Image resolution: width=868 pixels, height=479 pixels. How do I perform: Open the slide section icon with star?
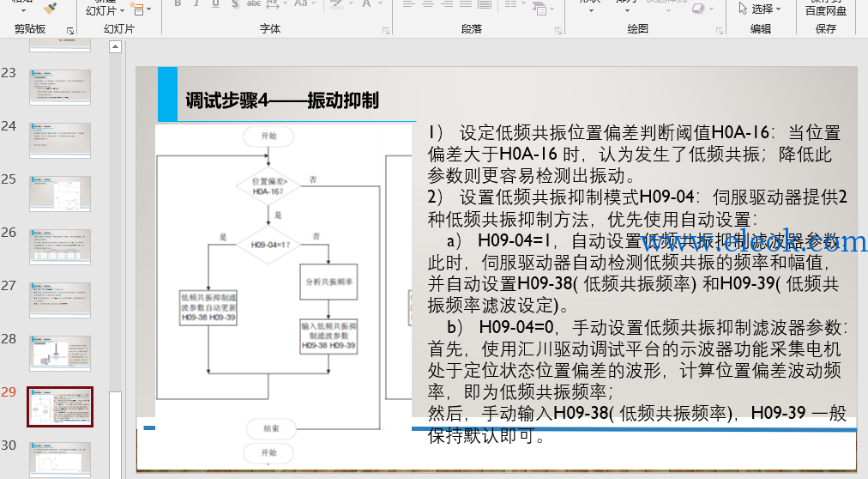(x=136, y=9)
